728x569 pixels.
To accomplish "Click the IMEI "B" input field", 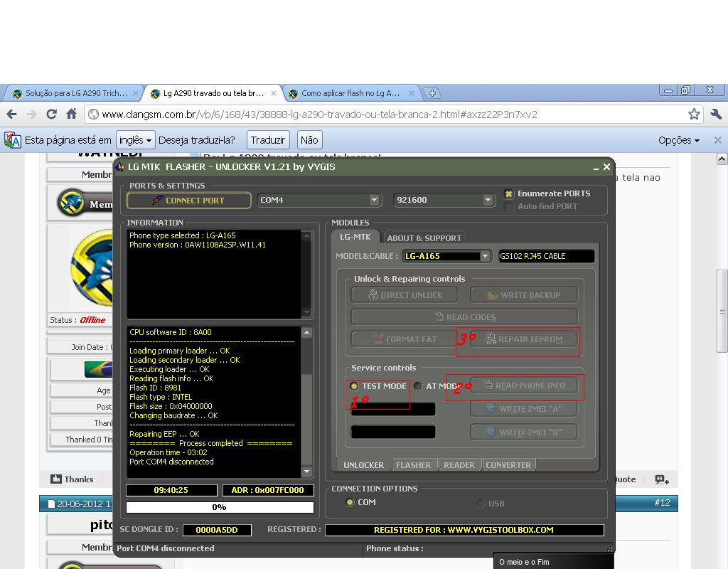I will tap(393, 432).
